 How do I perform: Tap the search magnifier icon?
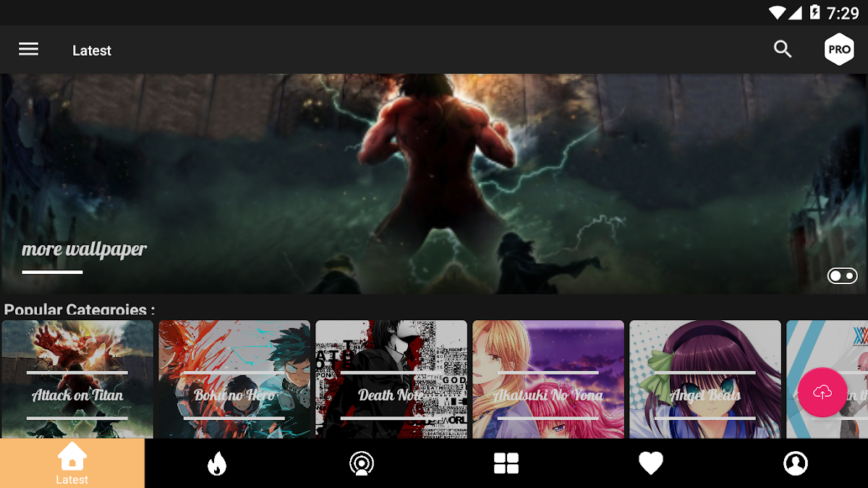[783, 49]
